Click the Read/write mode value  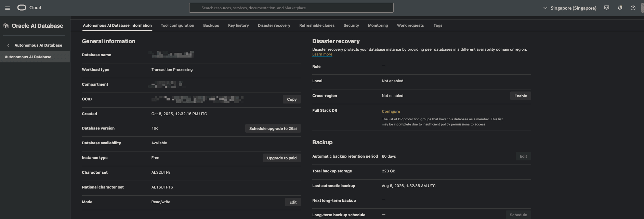point(161,202)
